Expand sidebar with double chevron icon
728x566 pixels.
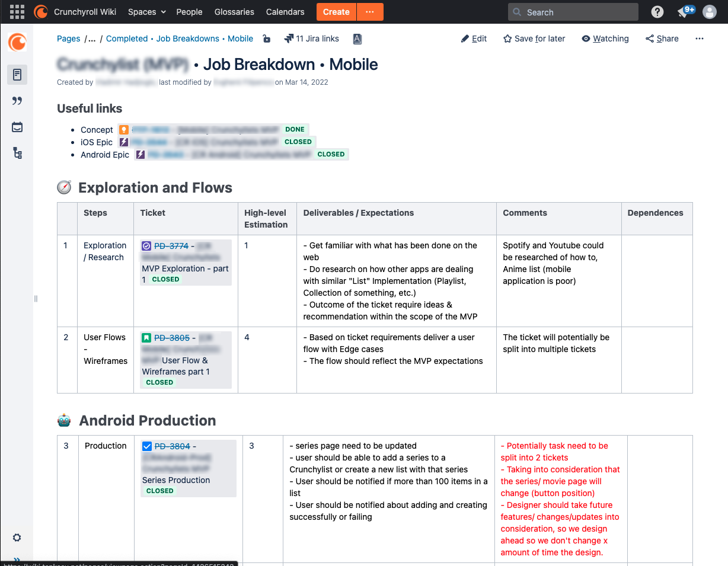[17, 559]
